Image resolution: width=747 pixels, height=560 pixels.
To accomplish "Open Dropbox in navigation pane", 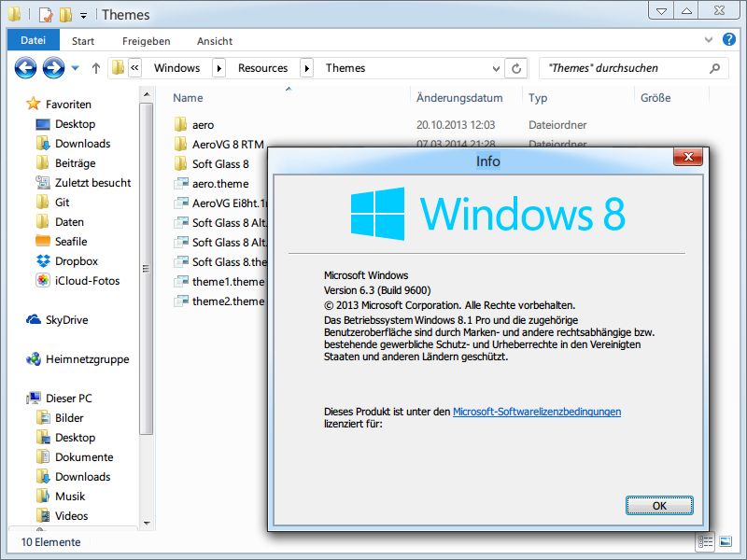I will pos(66,261).
